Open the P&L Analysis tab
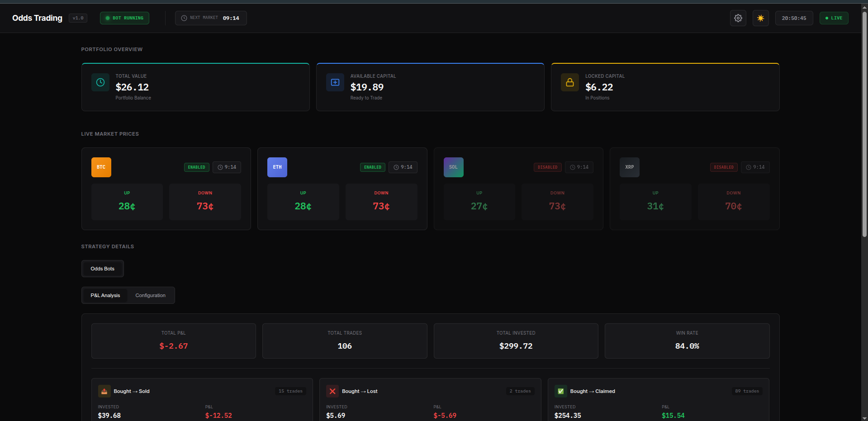Screen dimensions: 868x421 coord(105,295)
